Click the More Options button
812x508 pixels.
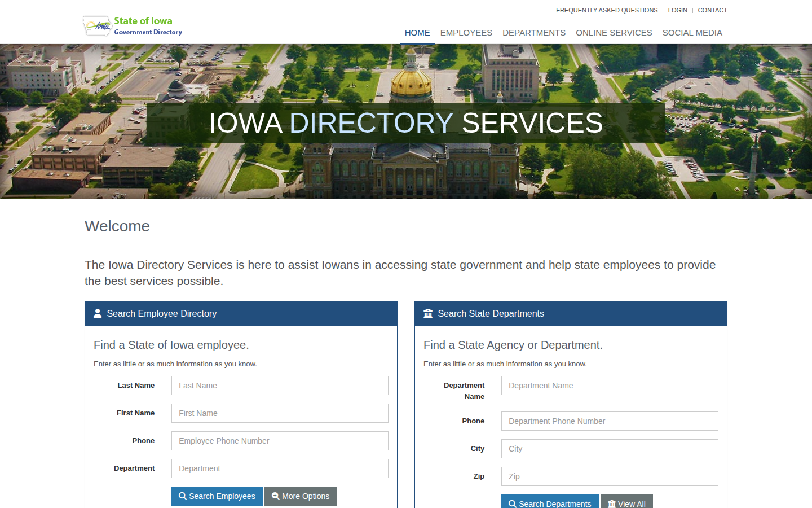(x=301, y=496)
